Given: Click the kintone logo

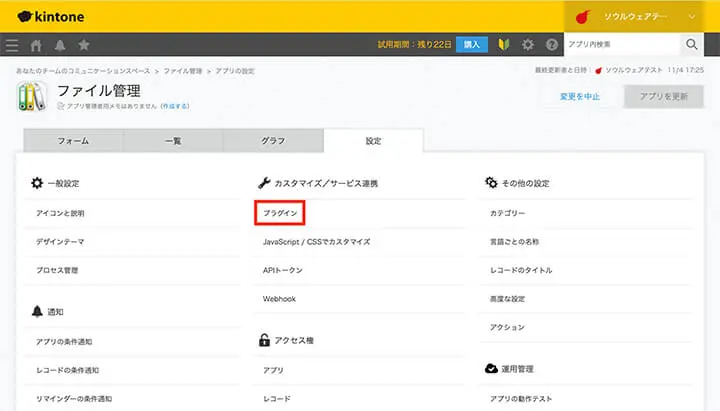Looking at the screenshot, I should (x=51, y=17).
